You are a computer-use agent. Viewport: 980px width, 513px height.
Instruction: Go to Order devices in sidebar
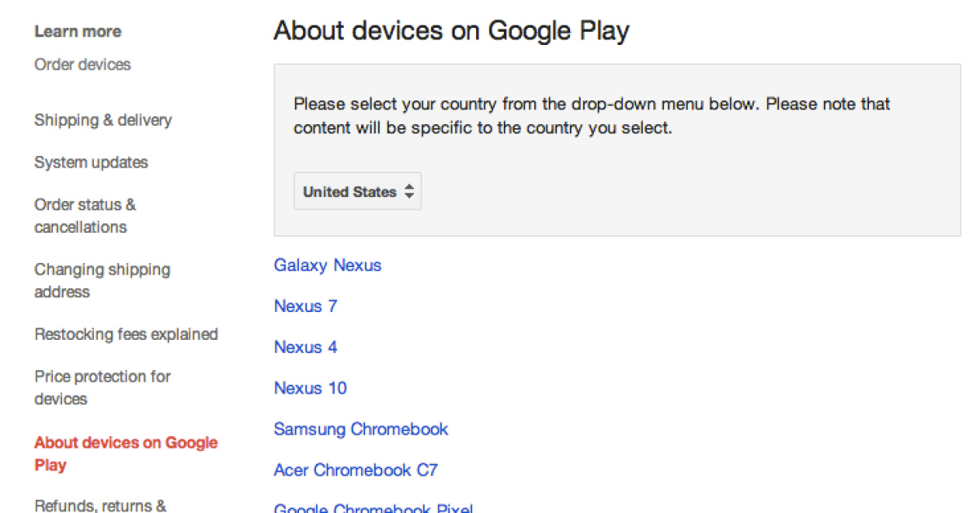click(x=82, y=65)
